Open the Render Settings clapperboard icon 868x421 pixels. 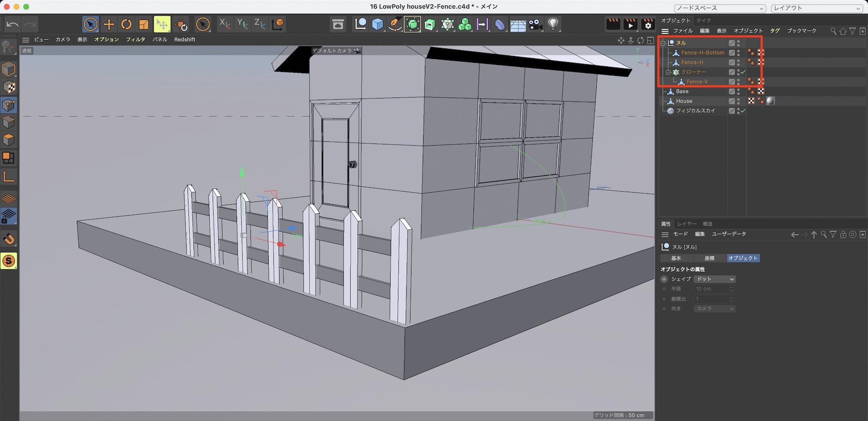648,25
